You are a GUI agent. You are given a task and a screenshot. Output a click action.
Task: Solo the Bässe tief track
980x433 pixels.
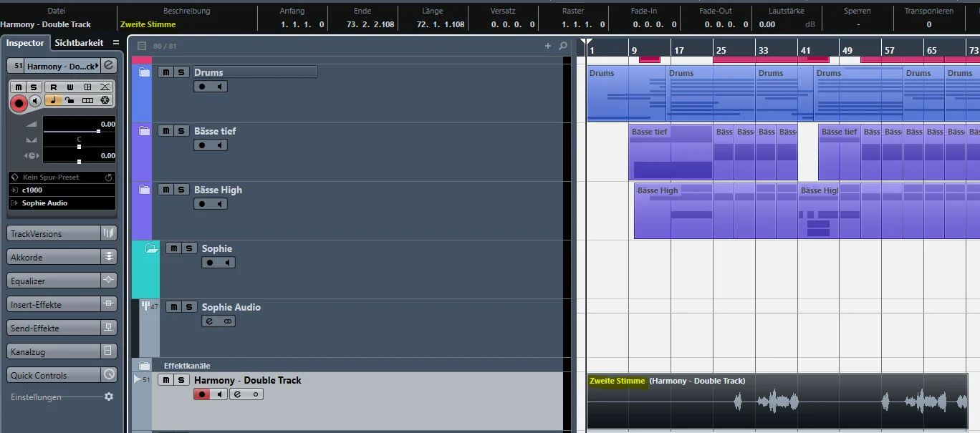(x=182, y=131)
